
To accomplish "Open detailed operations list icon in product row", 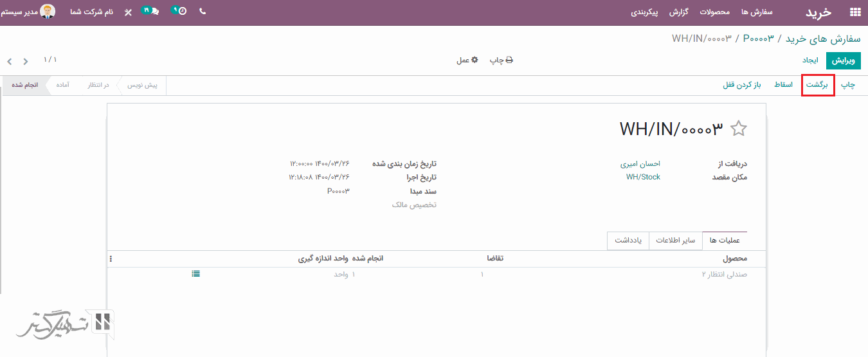I will (195, 274).
